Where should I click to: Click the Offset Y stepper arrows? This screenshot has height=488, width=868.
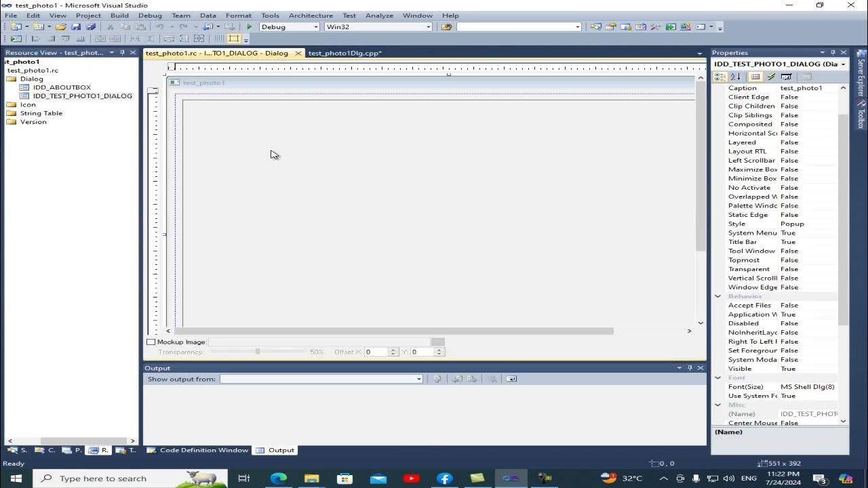[x=439, y=352]
